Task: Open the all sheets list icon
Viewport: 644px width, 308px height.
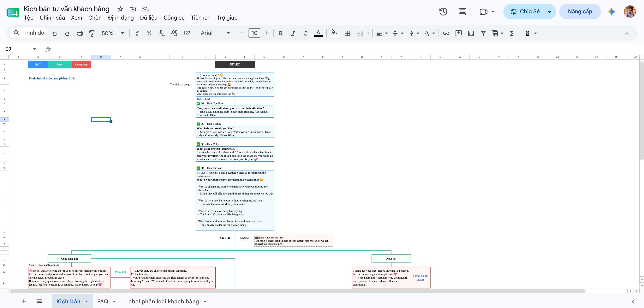Action: pyautogui.click(x=39, y=301)
